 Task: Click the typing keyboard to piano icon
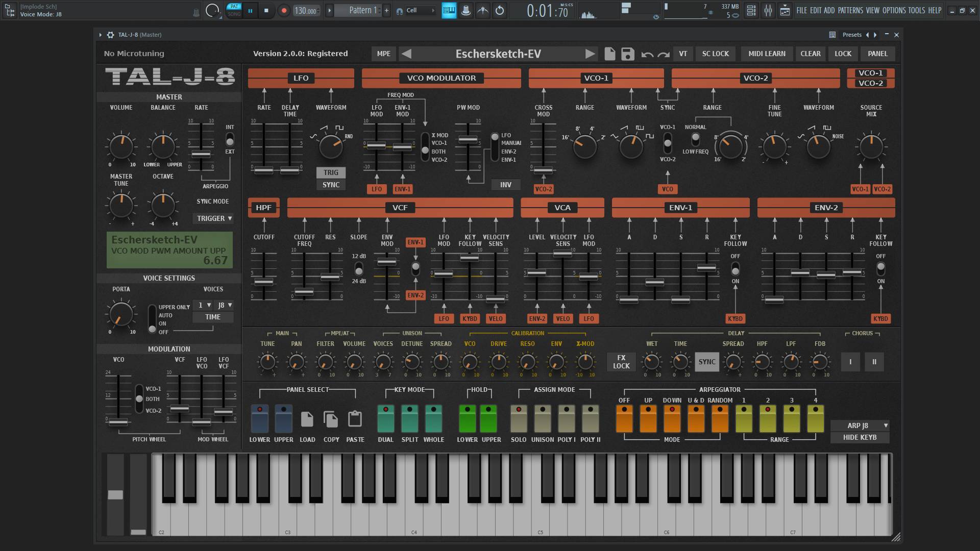(449, 10)
